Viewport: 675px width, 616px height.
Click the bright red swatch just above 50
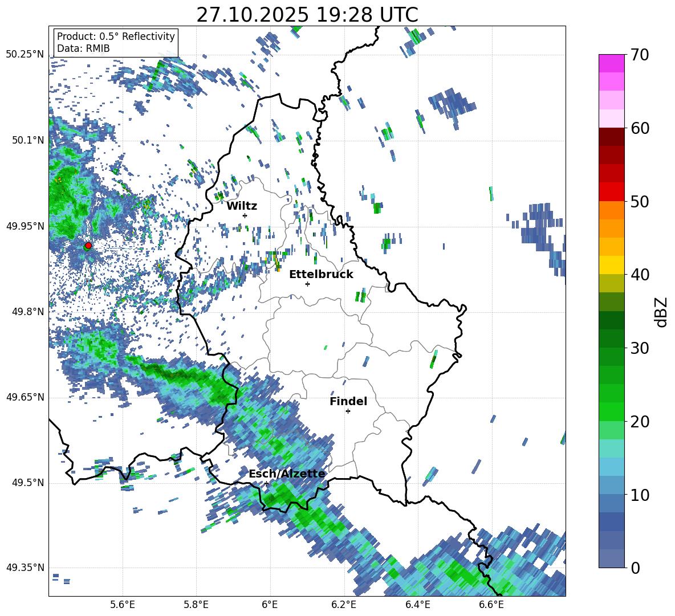point(611,192)
